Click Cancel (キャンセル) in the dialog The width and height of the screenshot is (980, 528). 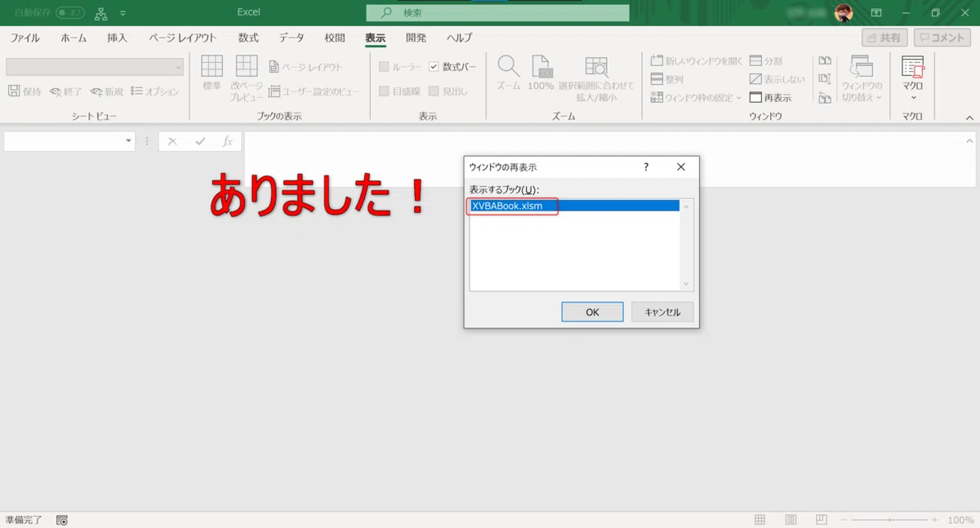(662, 312)
